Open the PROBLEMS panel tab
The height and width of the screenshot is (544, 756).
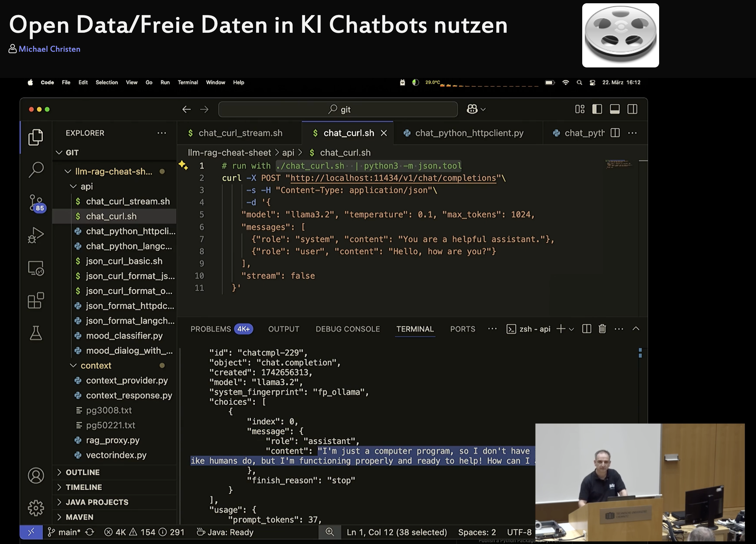click(x=222, y=329)
